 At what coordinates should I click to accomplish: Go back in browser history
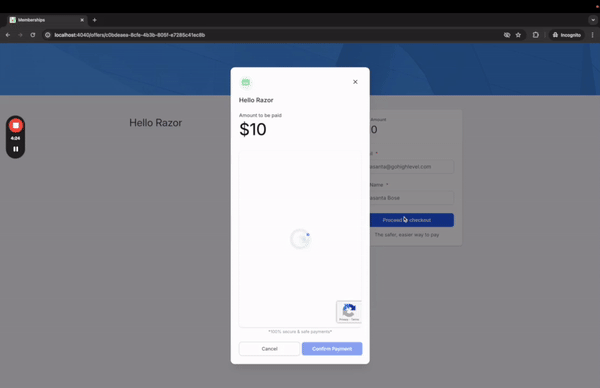[x=8, y=35]
